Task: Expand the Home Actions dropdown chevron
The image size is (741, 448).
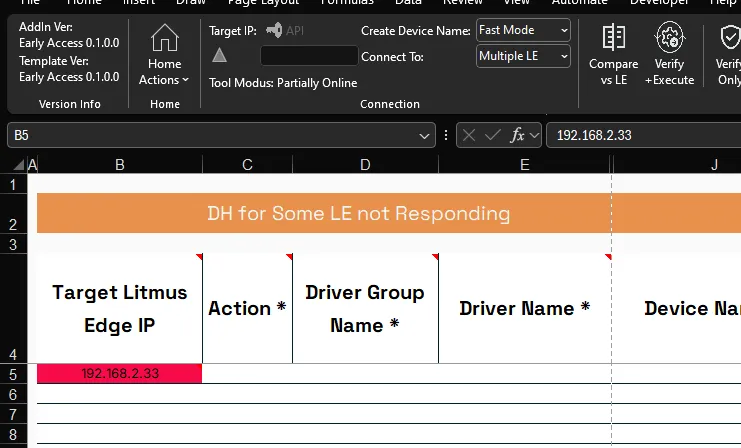Action: pyautogui.click(x=185, y=80)
